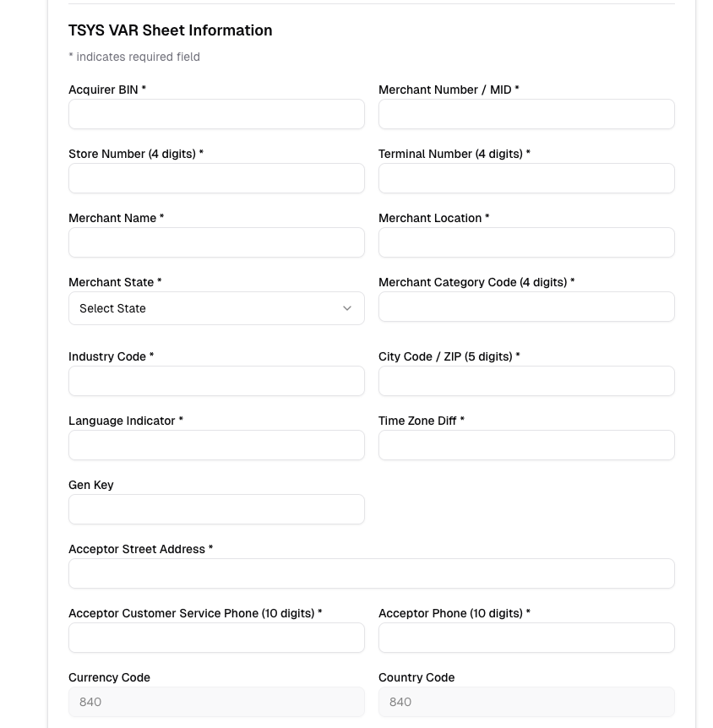Click the Country Code field showing 840
713x728 pixels.
click(x=526, y=702)
